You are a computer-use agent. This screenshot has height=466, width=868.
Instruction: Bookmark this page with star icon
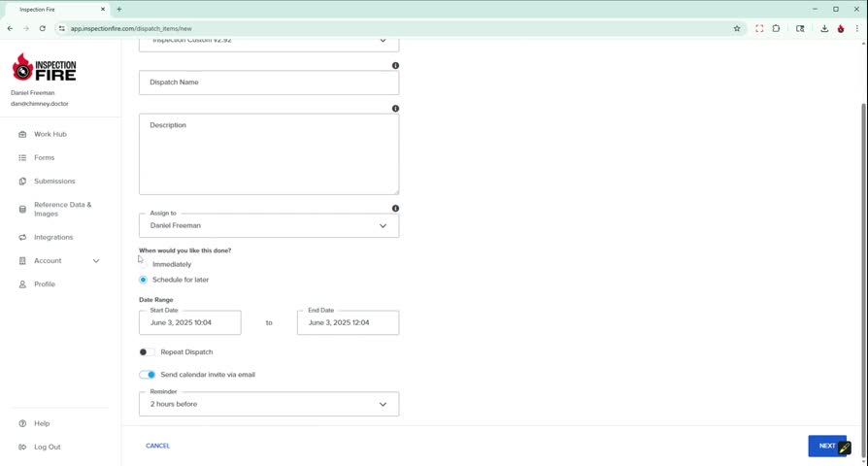tap(737, 29)
